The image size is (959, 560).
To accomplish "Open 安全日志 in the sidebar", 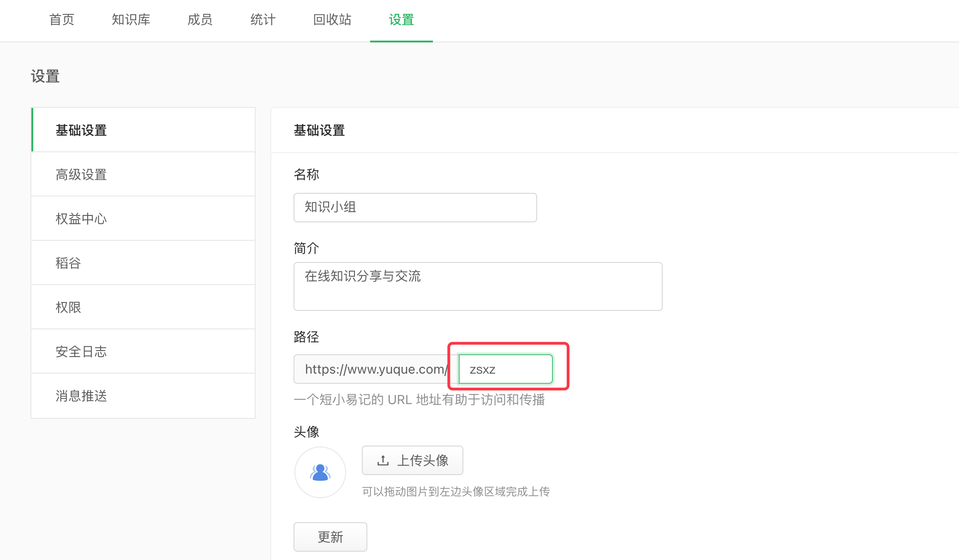I will (x=143, y=351).
